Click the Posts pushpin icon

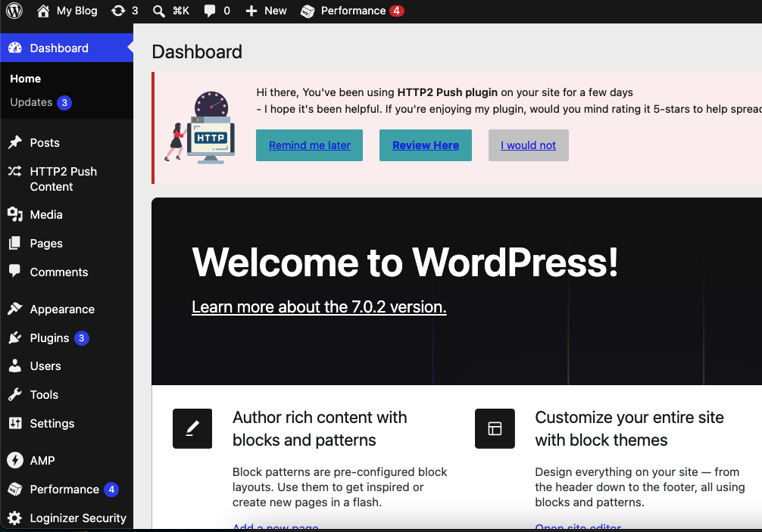pyautogui.click(x=15, y=142)
